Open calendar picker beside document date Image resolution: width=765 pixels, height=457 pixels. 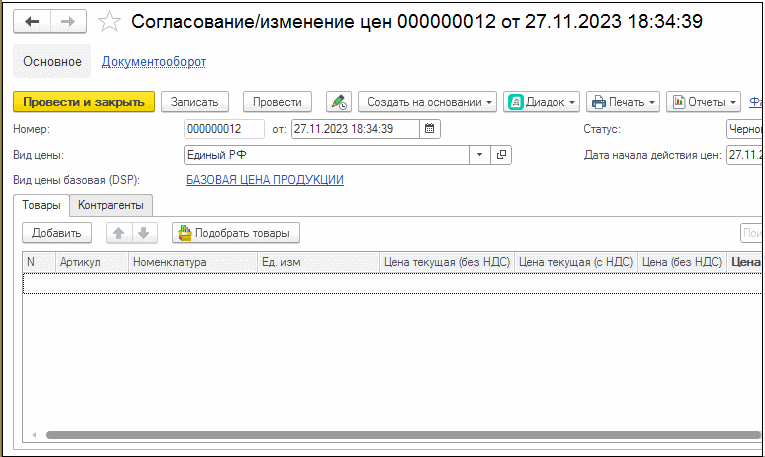coord(429,129)
